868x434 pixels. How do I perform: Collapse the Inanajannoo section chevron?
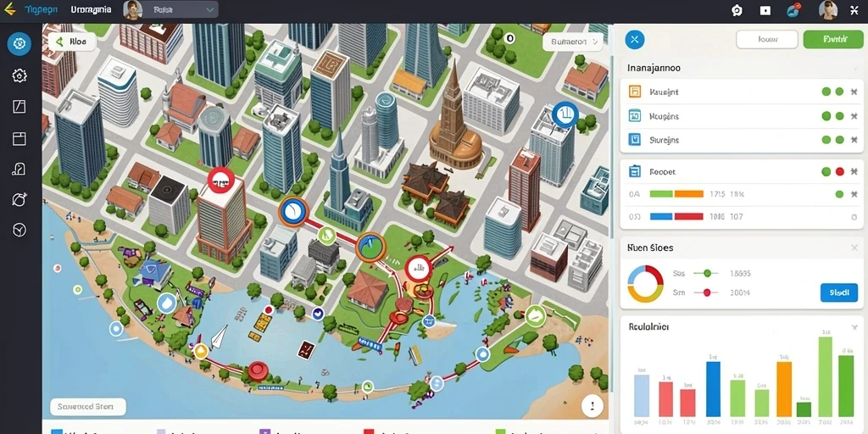854,68
